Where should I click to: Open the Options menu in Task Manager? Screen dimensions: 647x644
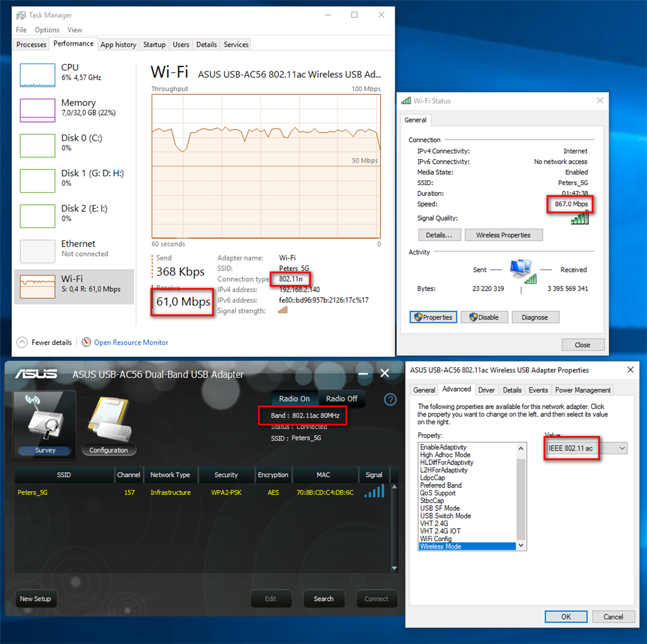[x=47, y=30]
